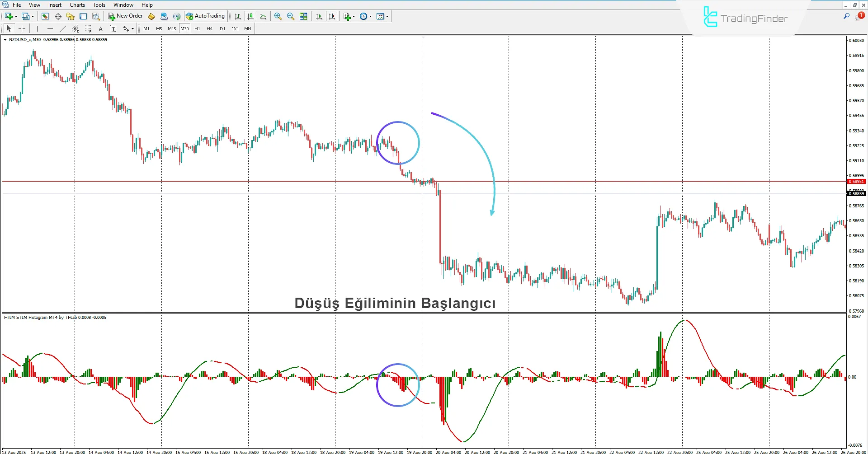Switch to the H1 timeframe

coord(197,28)
